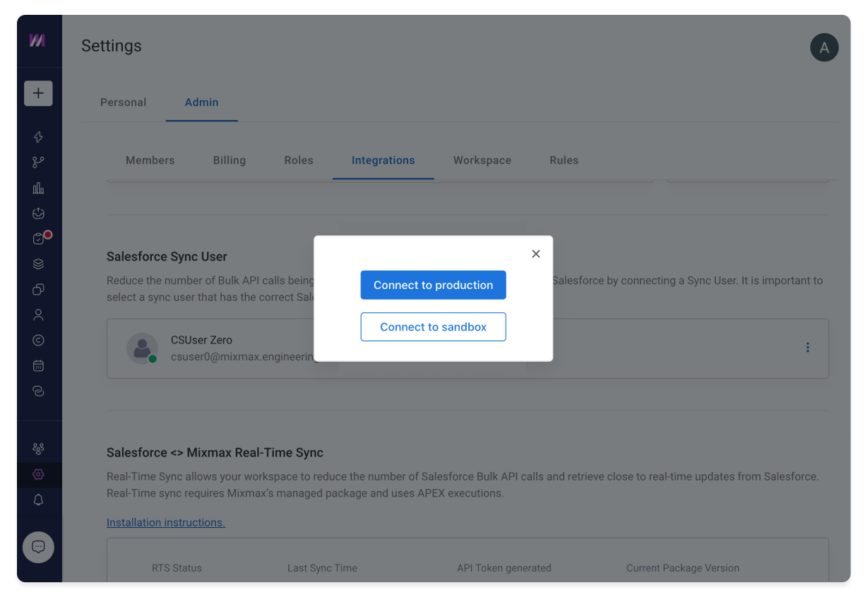Click the Mixmax logo at top left
Viewport: 868px width, 597px height.
38,40
